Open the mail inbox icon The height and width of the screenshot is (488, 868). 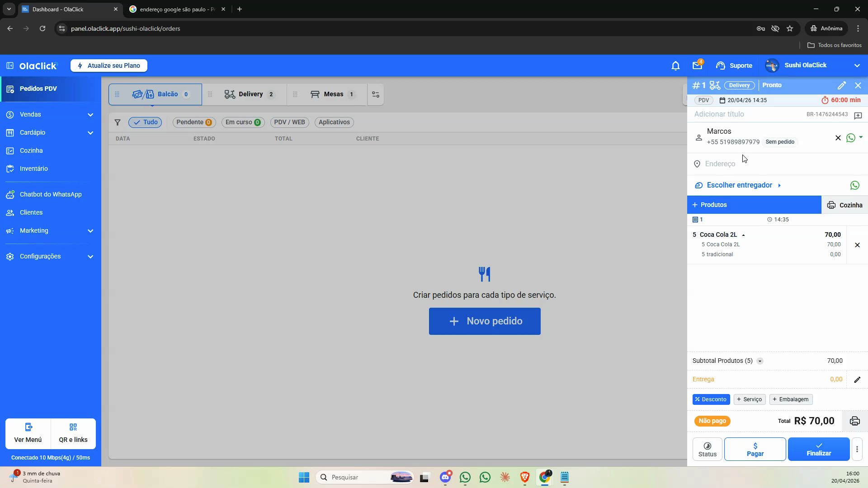tap(697, 66)
